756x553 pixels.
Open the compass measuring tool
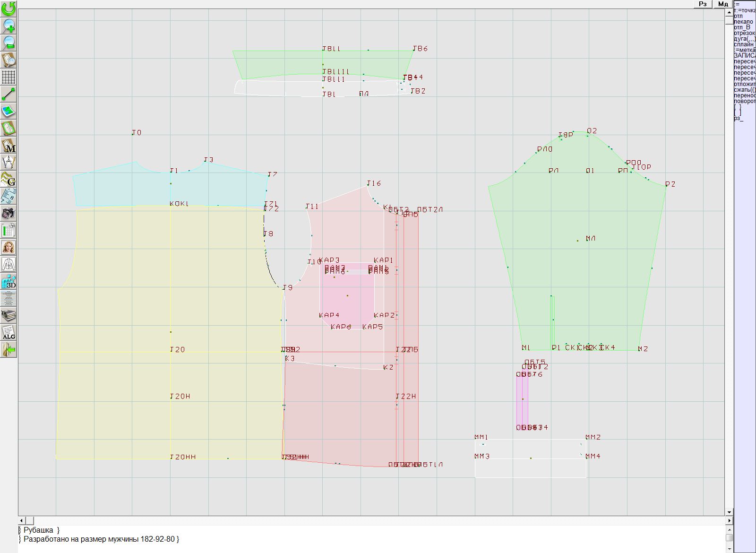(x=9, y=163)
